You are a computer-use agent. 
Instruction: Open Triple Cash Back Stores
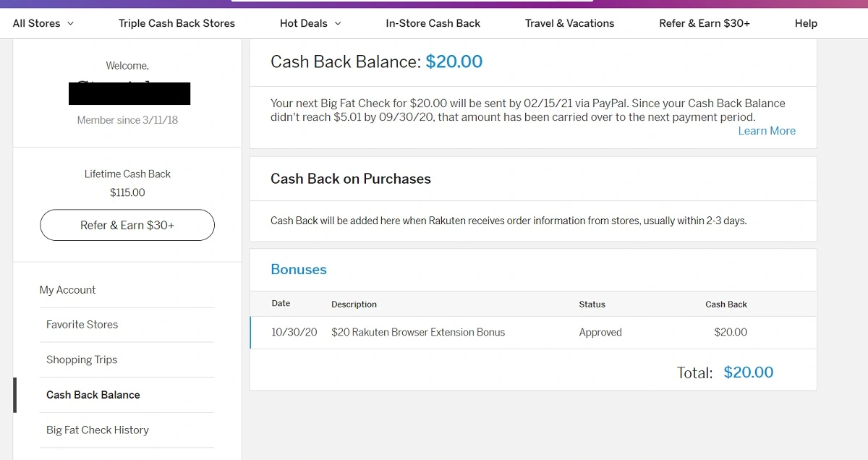(176, 23)
